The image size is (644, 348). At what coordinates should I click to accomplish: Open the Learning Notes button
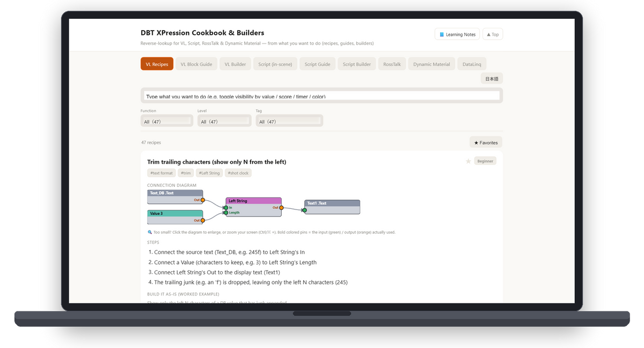point(457,34)
